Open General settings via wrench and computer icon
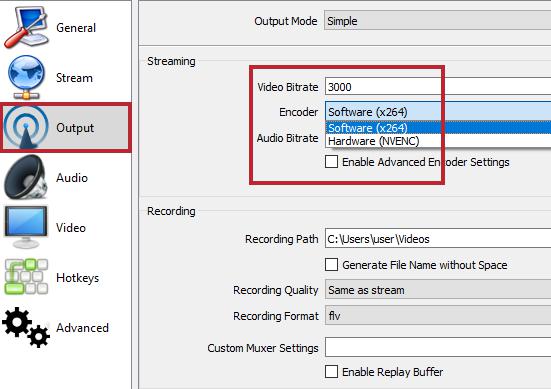551x389 pixels. point(26,27)
